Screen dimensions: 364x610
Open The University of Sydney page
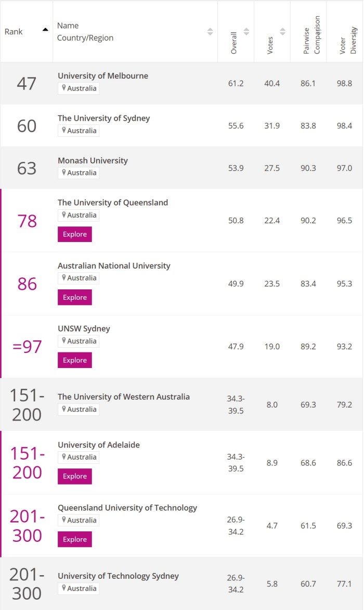click(103, 118)
